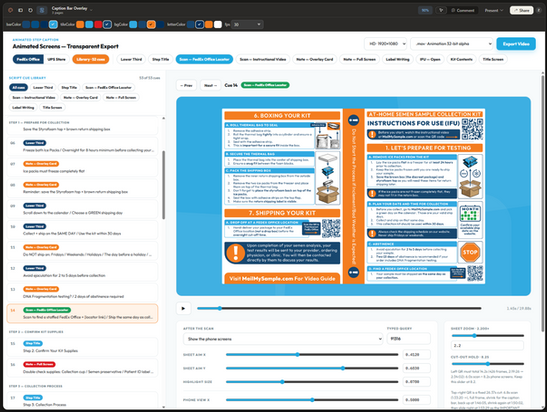Play the cue preview animation
Screen dimensions: 547x412
[x=183, y=308]
